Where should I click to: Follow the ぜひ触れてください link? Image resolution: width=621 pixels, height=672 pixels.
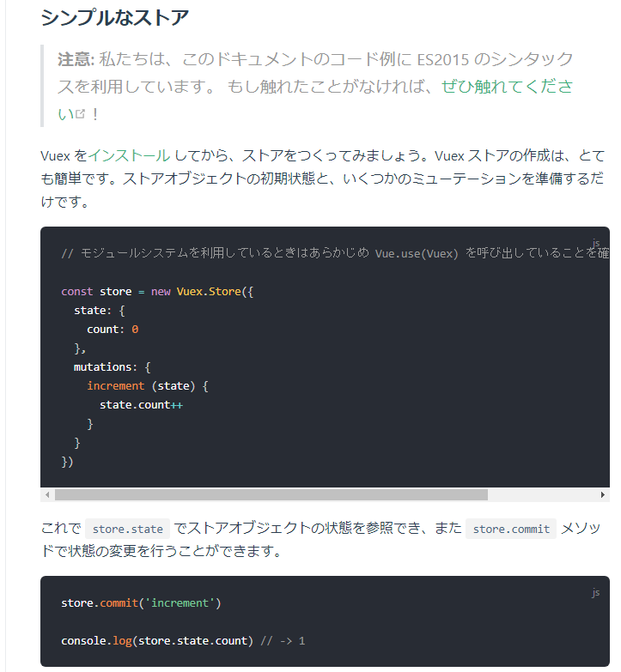click(x=506, y=87)
